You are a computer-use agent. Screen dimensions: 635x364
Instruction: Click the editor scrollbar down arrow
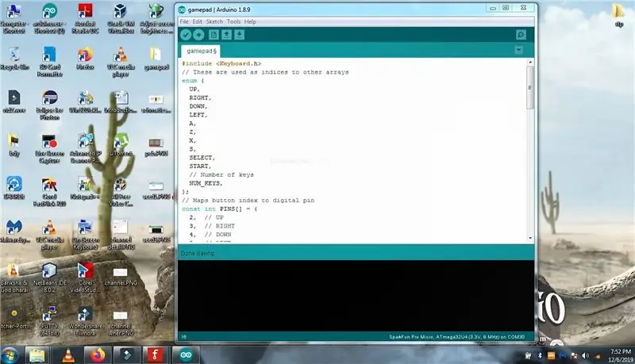point(530,238)
